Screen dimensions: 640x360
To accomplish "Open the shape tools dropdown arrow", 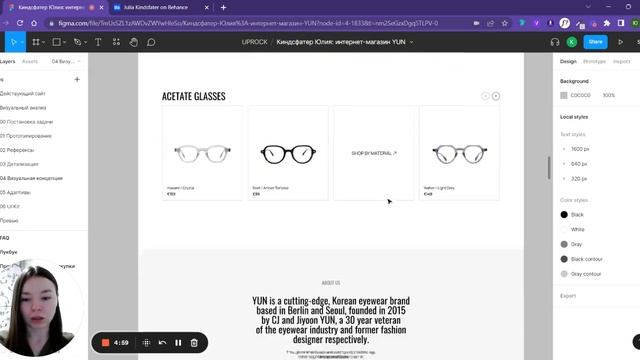I will click(x=64, y=42).
